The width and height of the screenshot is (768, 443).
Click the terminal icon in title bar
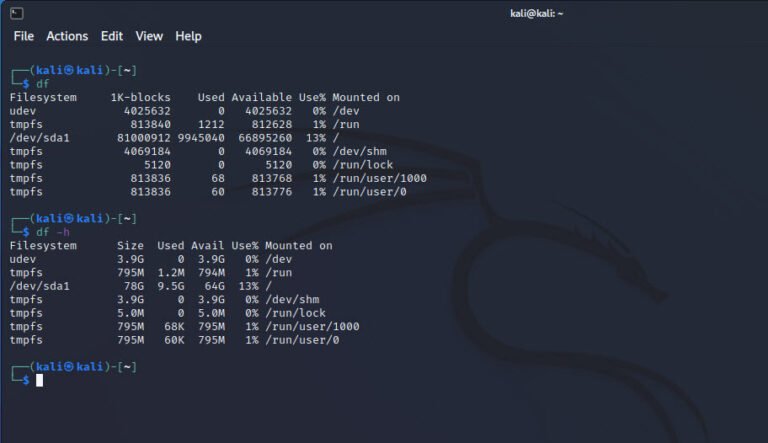17,13
